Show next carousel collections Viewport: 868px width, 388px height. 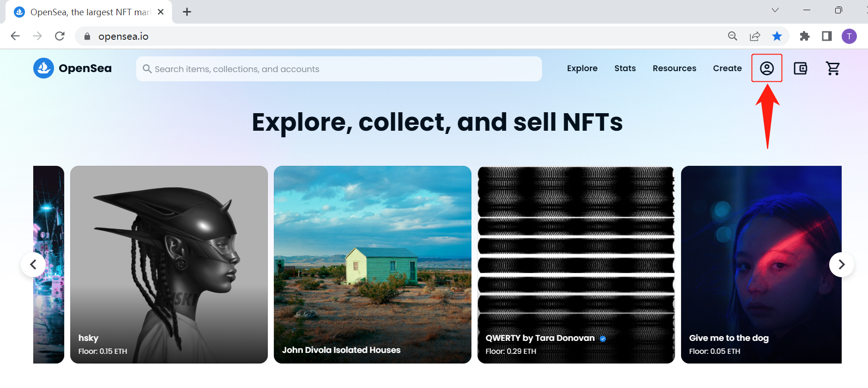842,265
